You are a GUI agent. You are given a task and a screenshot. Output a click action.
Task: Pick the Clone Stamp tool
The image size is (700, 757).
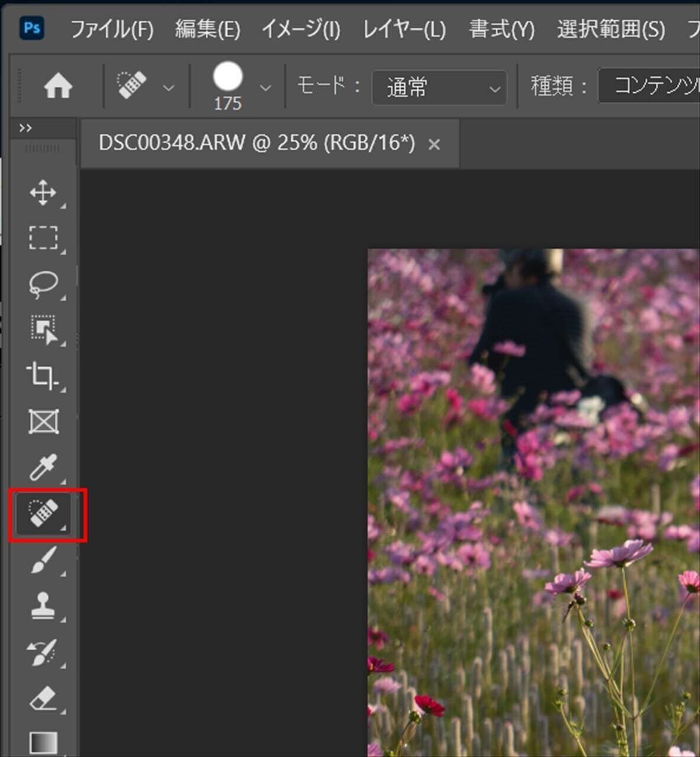coord(43,606)
